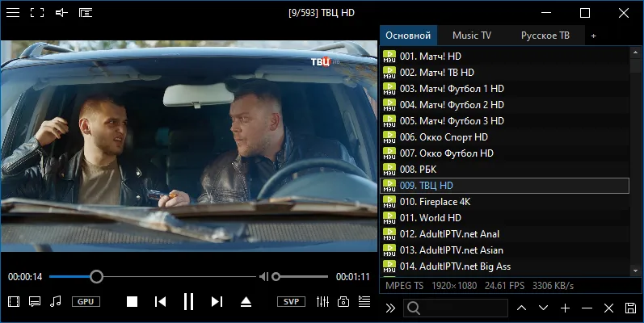The image size is (644, 323).
Task: Open subtitles settings icon
Action: (35, 302)
